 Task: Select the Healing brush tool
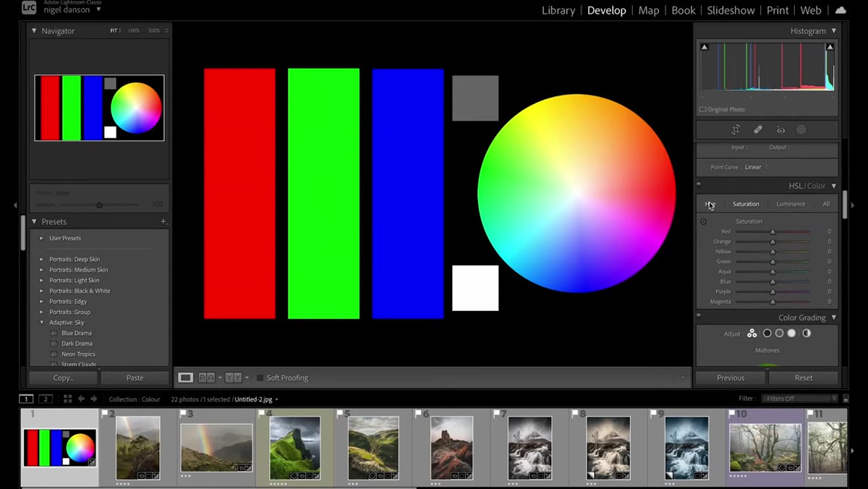(x=757, y=129)
